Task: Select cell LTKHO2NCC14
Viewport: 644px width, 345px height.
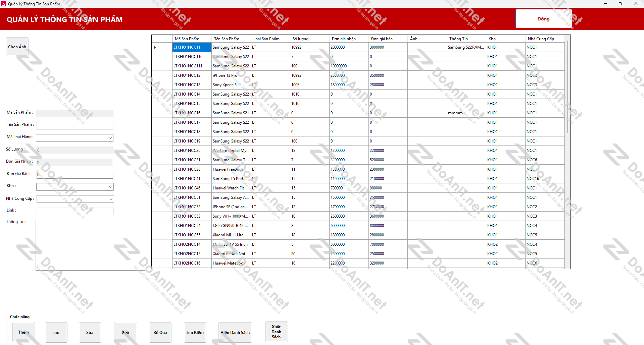Action: pyautogui.click(x=192, y=244)
